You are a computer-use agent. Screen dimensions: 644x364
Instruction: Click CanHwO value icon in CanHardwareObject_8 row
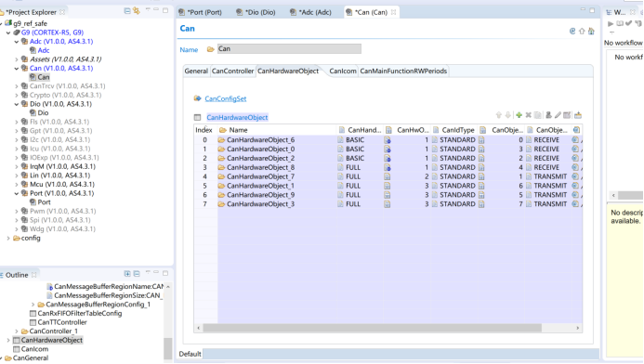tap(388, 167)
